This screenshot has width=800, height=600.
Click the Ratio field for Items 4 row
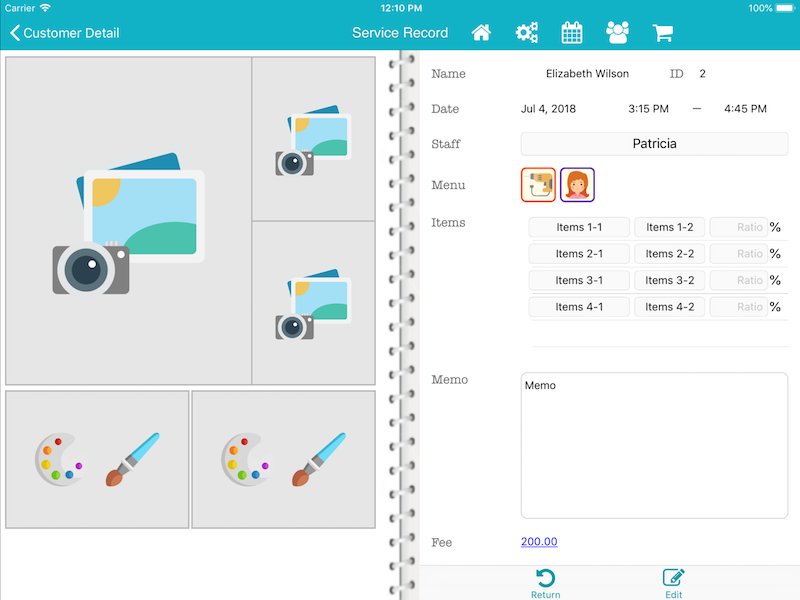pos(739,307)
